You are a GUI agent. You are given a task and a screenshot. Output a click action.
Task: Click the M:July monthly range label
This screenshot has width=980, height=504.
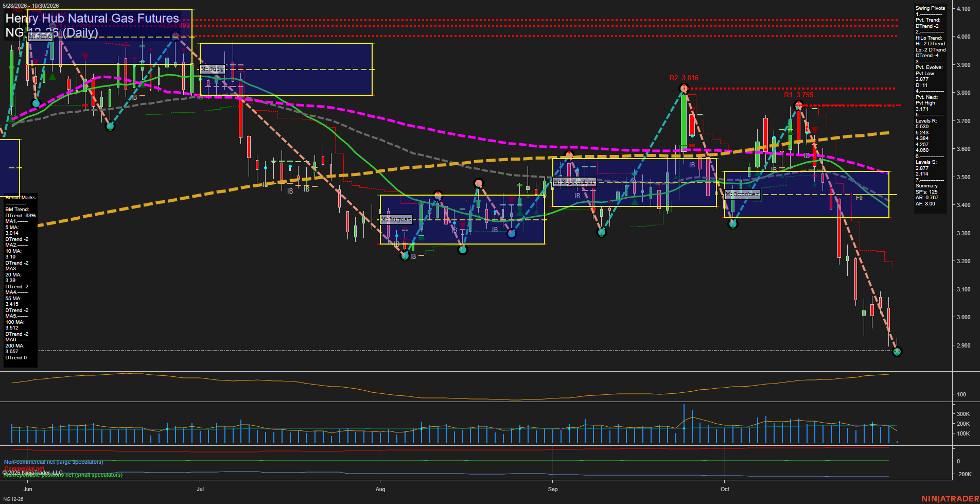click(x=213, y=69)
